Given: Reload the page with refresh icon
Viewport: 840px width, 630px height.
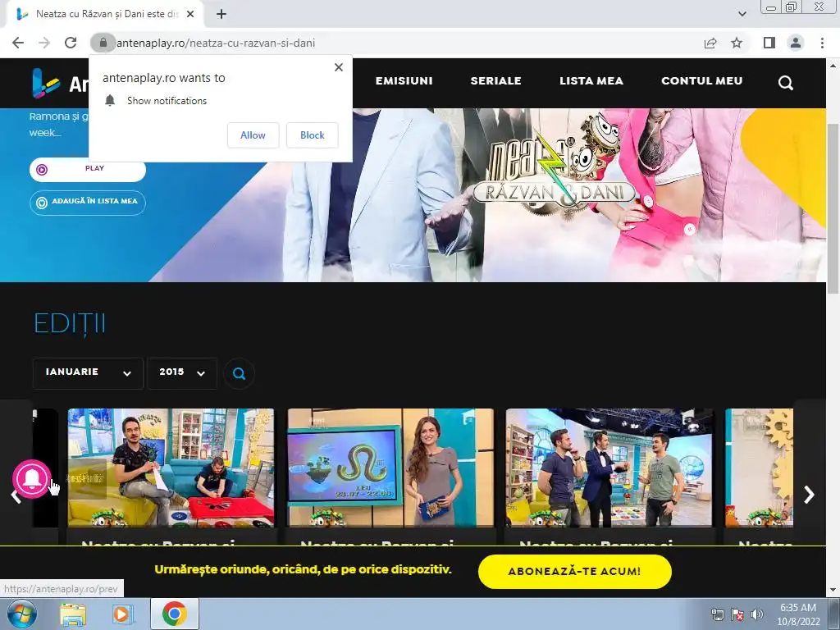Looking at the screenshot, I should 71,43.
